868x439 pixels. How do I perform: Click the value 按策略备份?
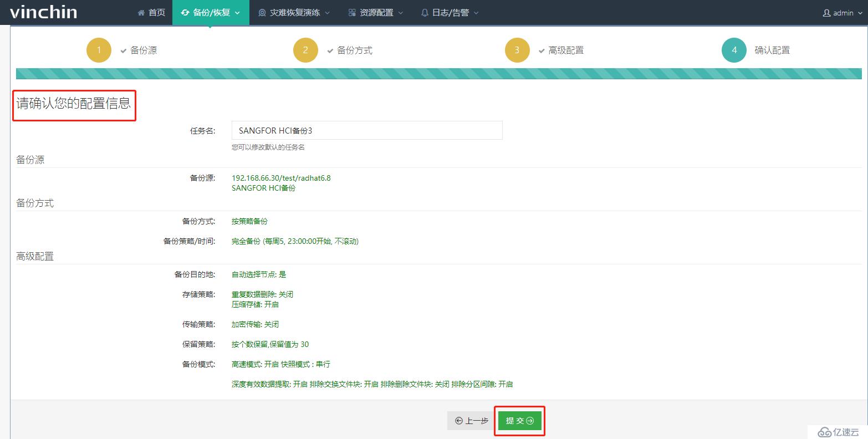(249, 221)
